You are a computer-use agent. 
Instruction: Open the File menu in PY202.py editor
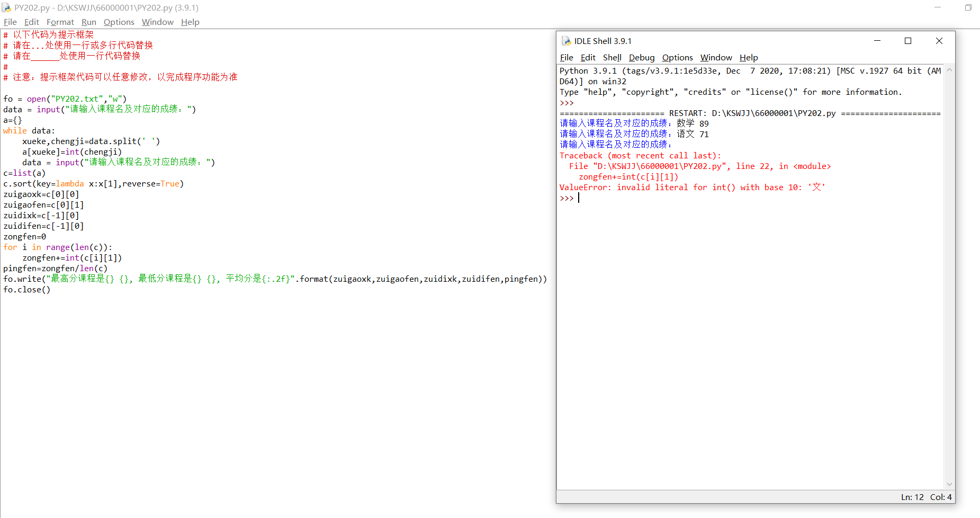pyautogui.click(x=10, y=22)
